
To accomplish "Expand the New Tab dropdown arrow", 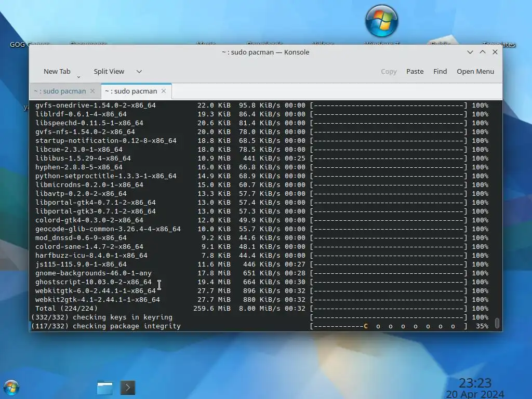I will point(79,77).
